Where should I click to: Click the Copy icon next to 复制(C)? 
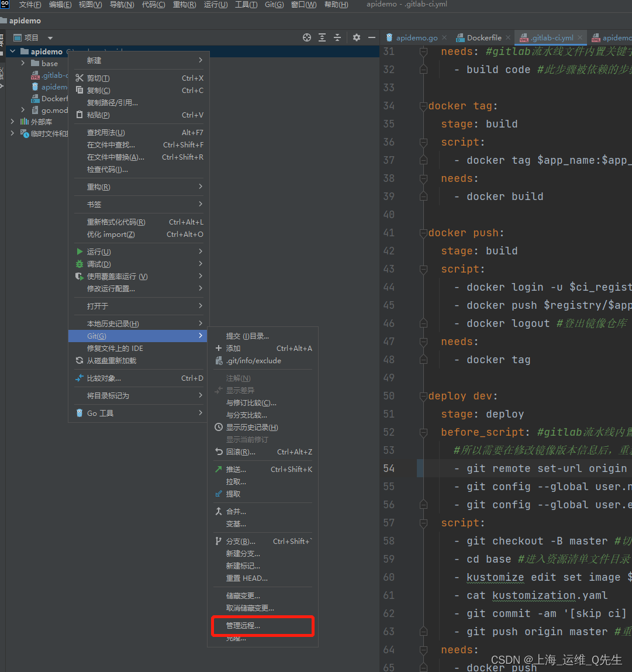click(80, 90)
